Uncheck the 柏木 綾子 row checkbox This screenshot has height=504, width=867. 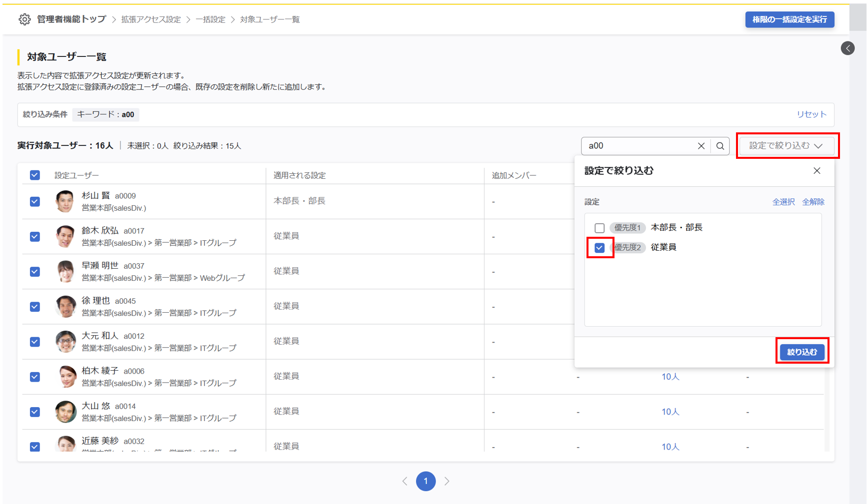tap(34, 377)
